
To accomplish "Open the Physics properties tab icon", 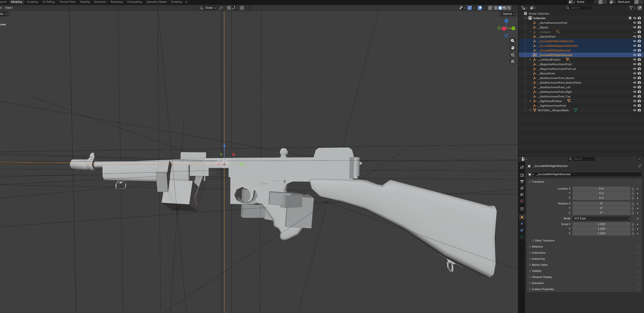I will pyautogui.click(x=522, y=224).
